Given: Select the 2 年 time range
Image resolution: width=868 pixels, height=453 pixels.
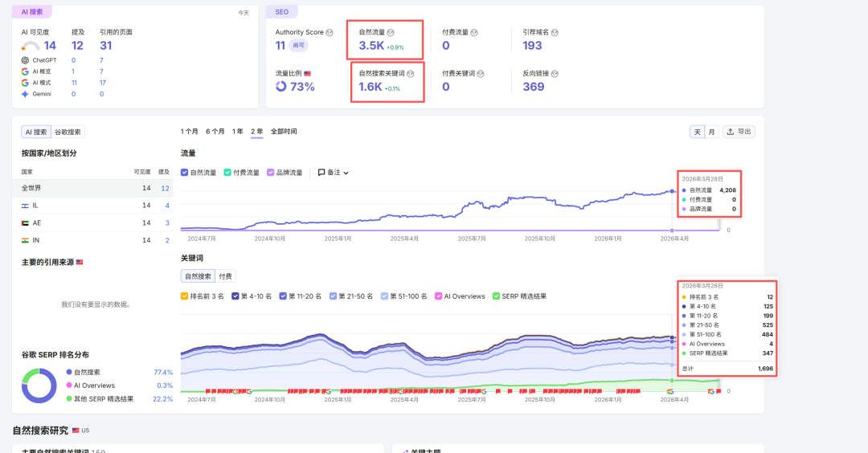Looking at the screenshot, I should pyautogui.click(x=257, y=132).
